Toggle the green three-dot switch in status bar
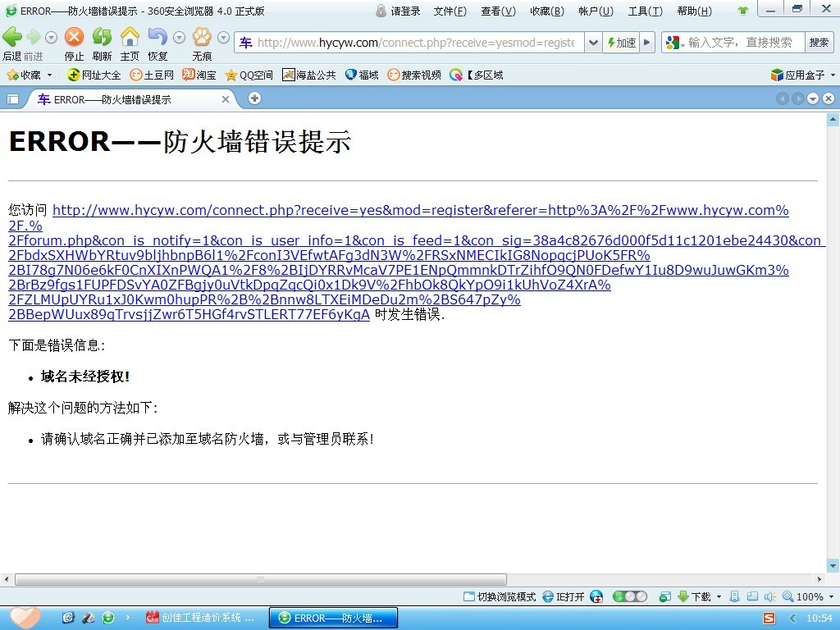Viewport: 840px width, 630px height. (629, 597)
